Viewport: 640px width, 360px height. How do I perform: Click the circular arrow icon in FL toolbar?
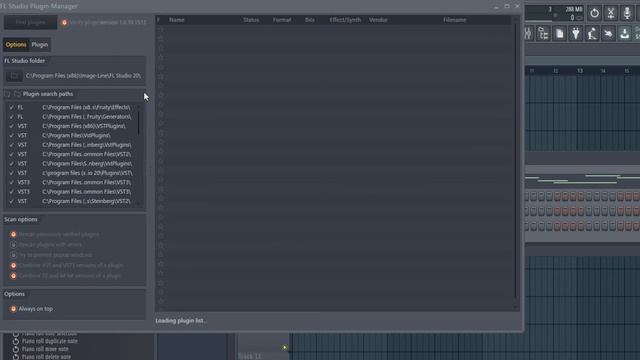pyautogui.click(x=594, y=13)
